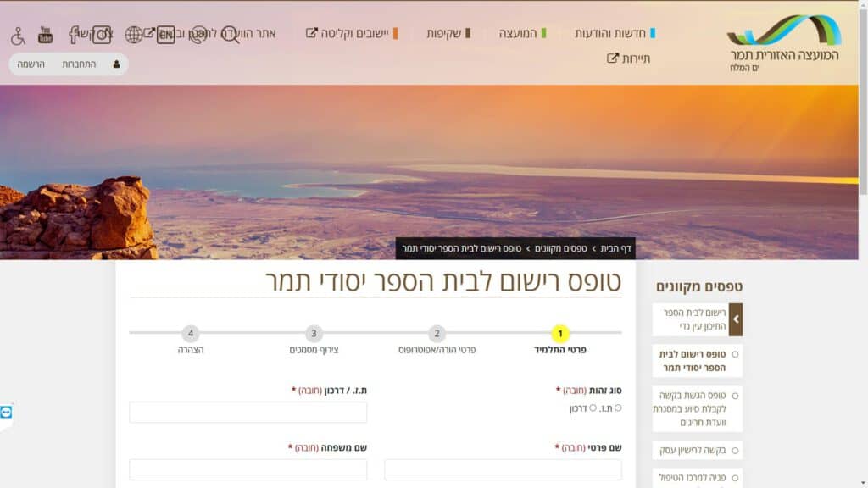Expand the חדשות והודעות menu

pyautogui.click(x=615, y=33)
